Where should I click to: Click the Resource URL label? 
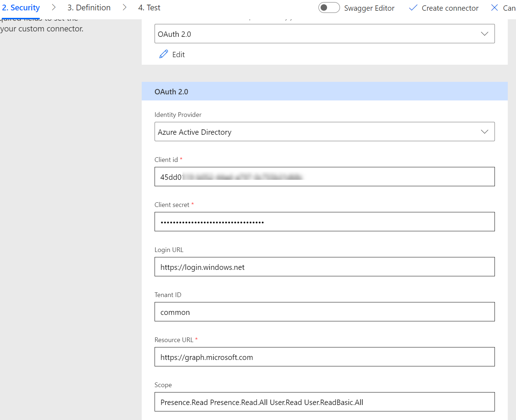pos(174,340)
